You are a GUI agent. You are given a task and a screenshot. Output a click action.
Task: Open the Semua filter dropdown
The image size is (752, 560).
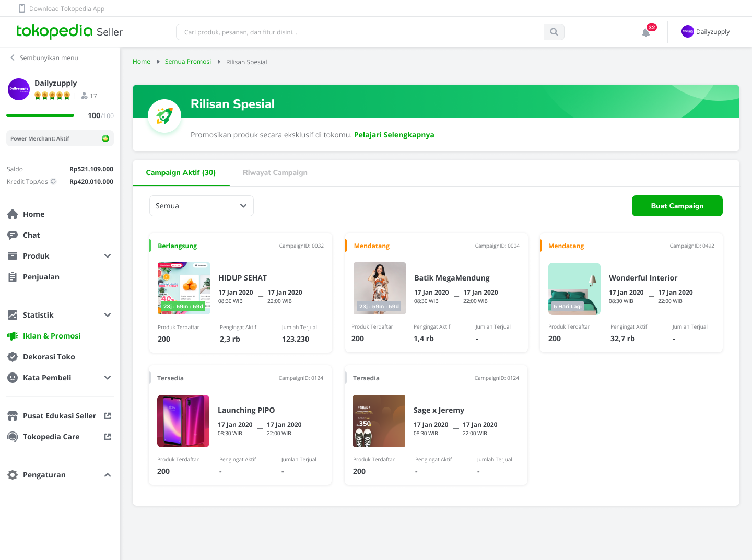click(202, 206)
